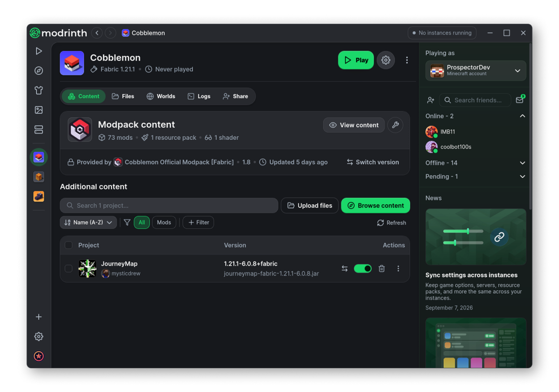Click the filter funnel icon
This screenshot has height=392, width=559.
127,222
